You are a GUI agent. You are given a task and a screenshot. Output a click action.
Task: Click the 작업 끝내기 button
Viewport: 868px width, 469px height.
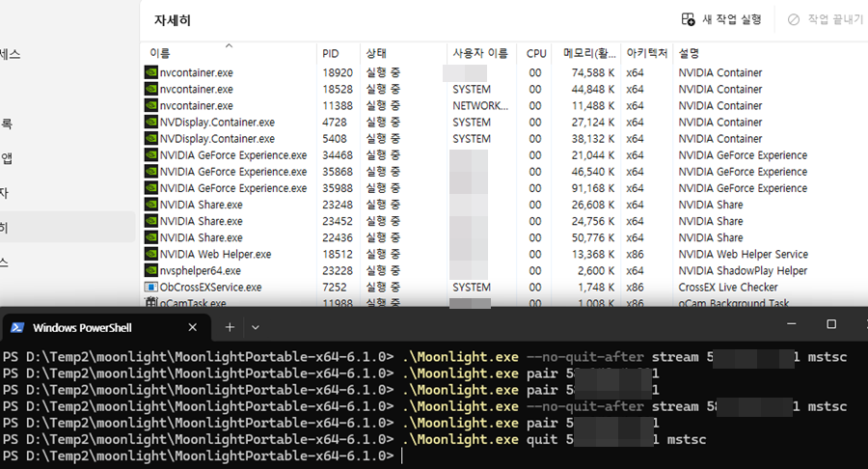click(x=826, y=19)
